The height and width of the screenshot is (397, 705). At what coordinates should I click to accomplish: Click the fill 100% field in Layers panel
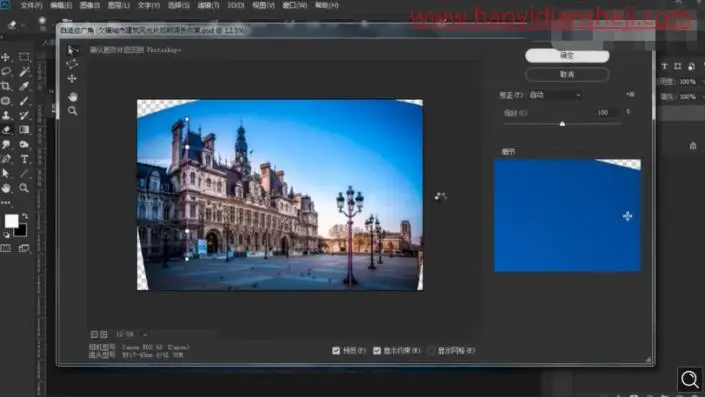(x=688, y=97)
